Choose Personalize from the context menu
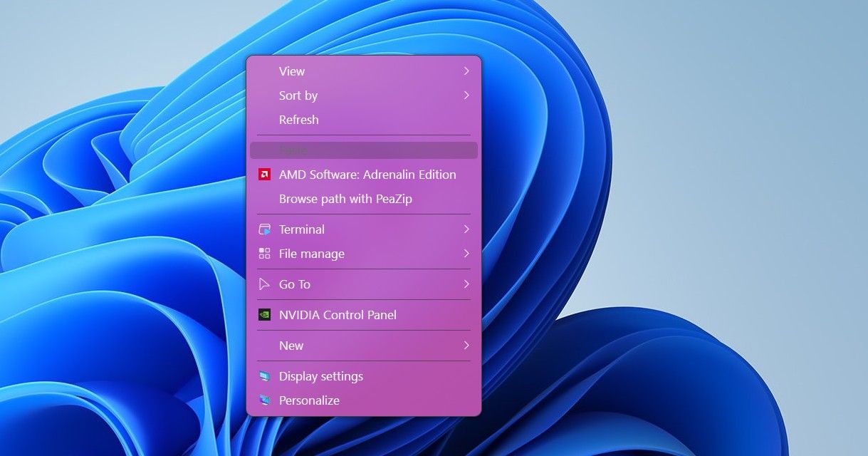This screenshot has height=456, width=868. pos(364,400)
